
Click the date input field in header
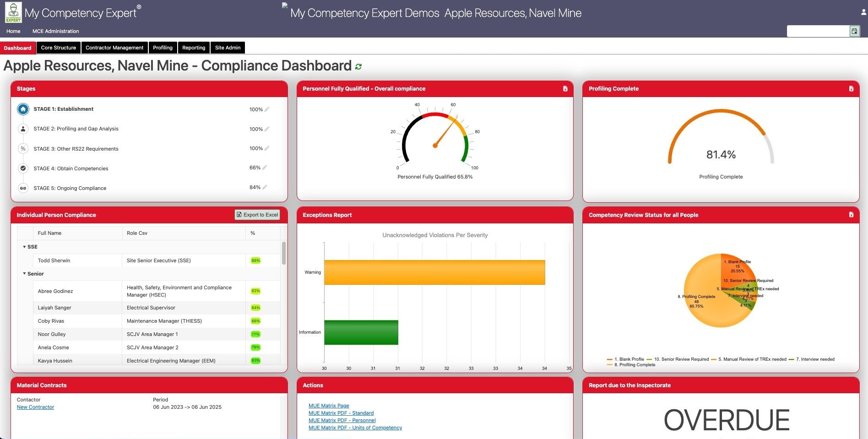[818, 31]
